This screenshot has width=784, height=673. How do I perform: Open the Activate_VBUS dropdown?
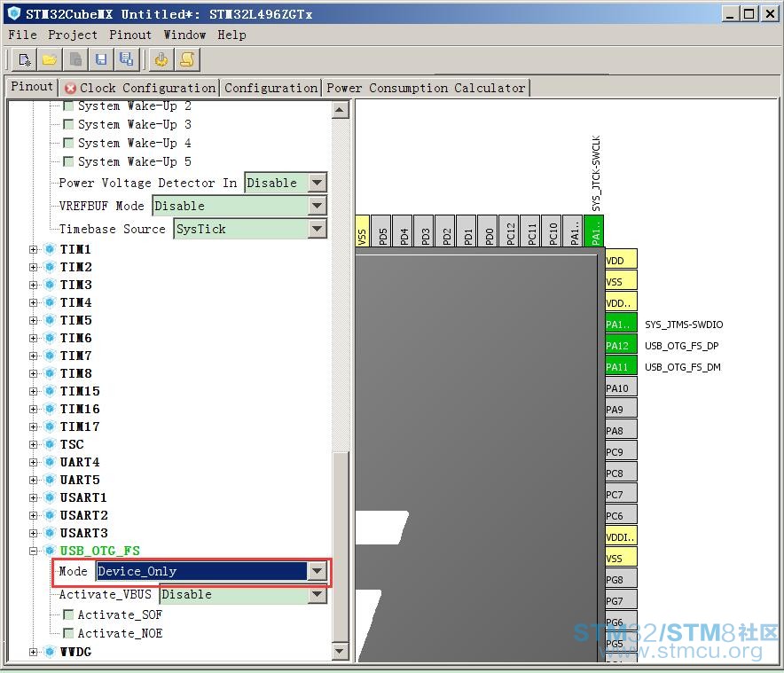point(317,594)
